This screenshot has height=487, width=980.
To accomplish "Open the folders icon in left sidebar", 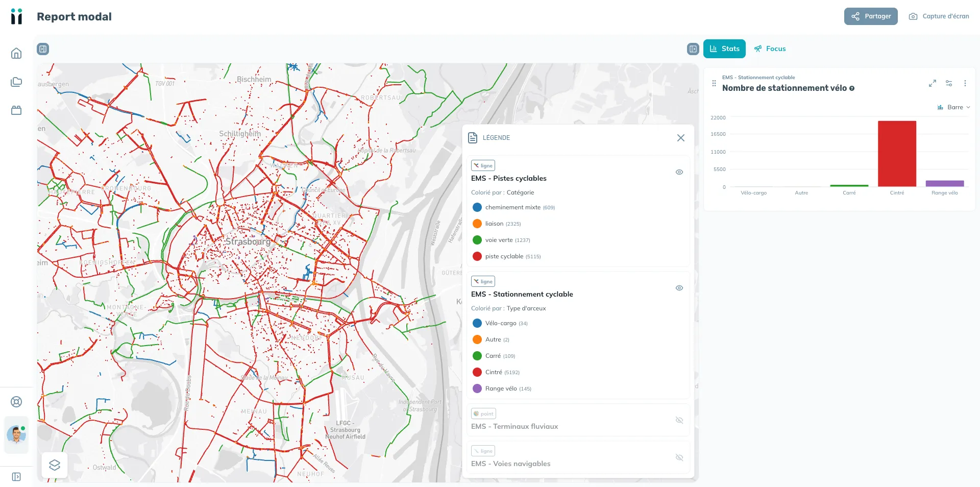I will [x=16, y=82].
